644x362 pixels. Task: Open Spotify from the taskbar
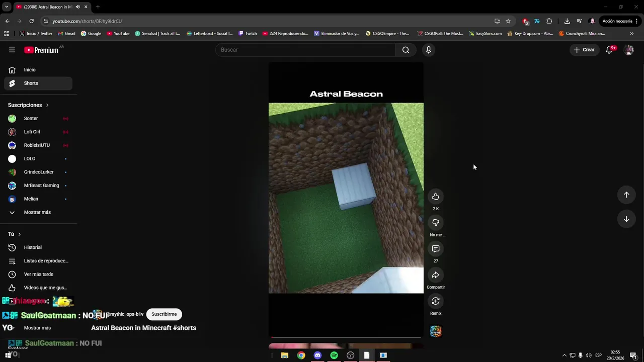pyautogui.click(x=334, y=355)
